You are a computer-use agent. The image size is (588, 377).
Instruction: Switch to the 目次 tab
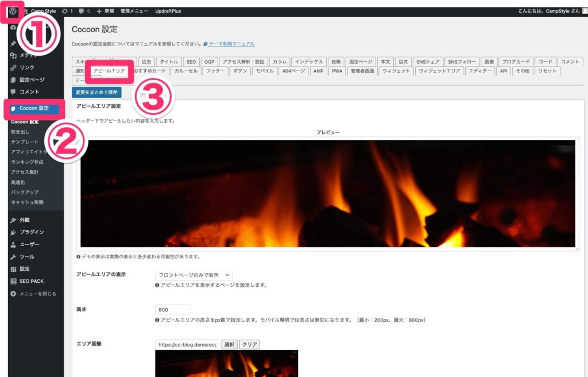pyautogui.click(x=403, y=62)
